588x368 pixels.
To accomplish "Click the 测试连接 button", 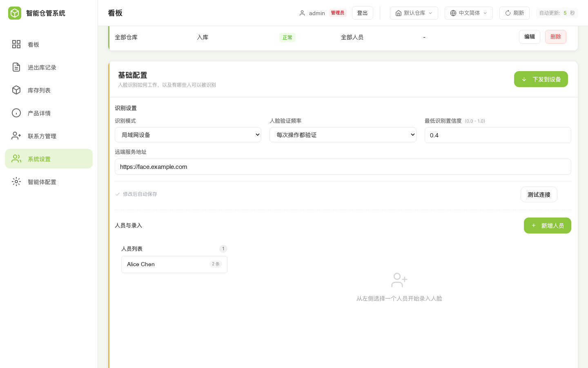I will (x=539, y=195).
